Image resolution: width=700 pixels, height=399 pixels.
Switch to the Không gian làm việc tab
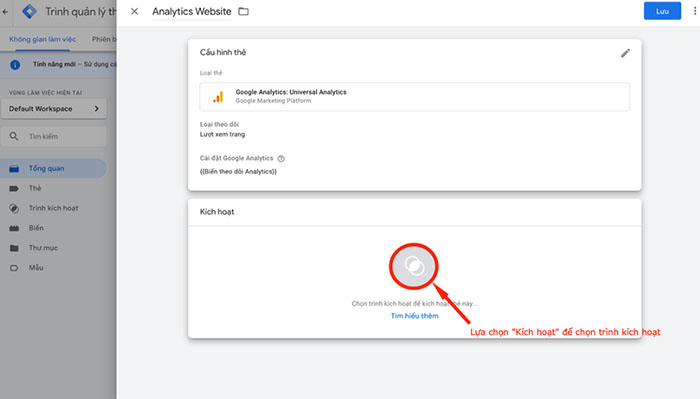click(x=42, y=39)
